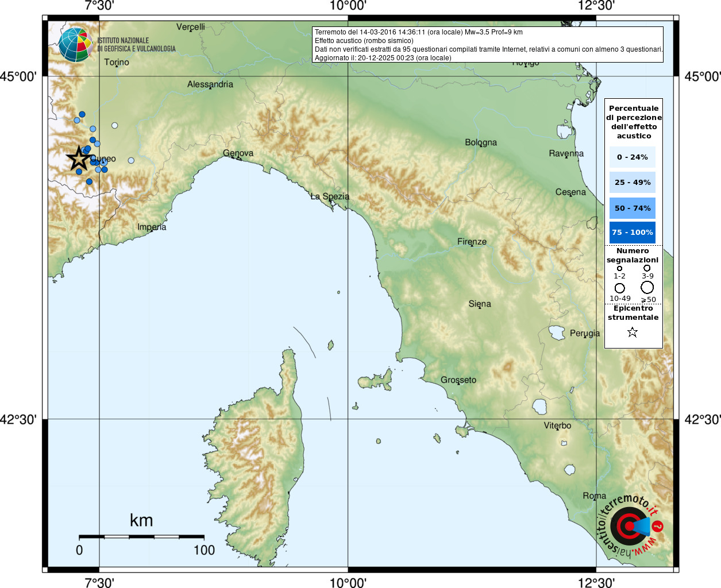Click the Firenze city label
The image size is (721, 588).
click(x=472, y=242)
